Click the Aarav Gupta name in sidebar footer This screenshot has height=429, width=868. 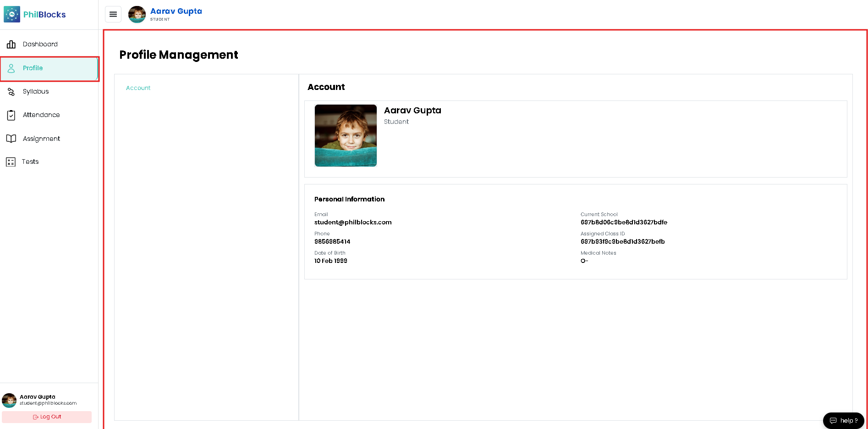pyautogui.click(x=38, y=397)
